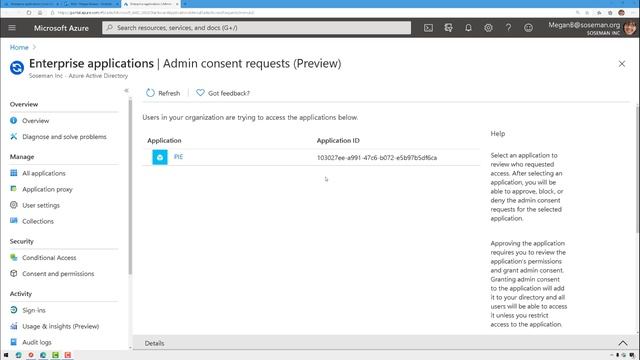Open the Help question mark icon
The height and width of the screenshot is (360, 640).
508,28
